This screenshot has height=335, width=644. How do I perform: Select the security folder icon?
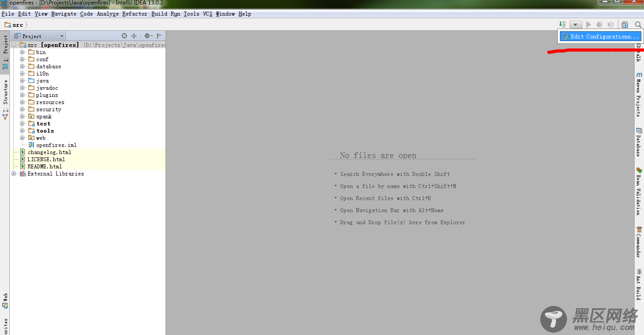[31, 109]
